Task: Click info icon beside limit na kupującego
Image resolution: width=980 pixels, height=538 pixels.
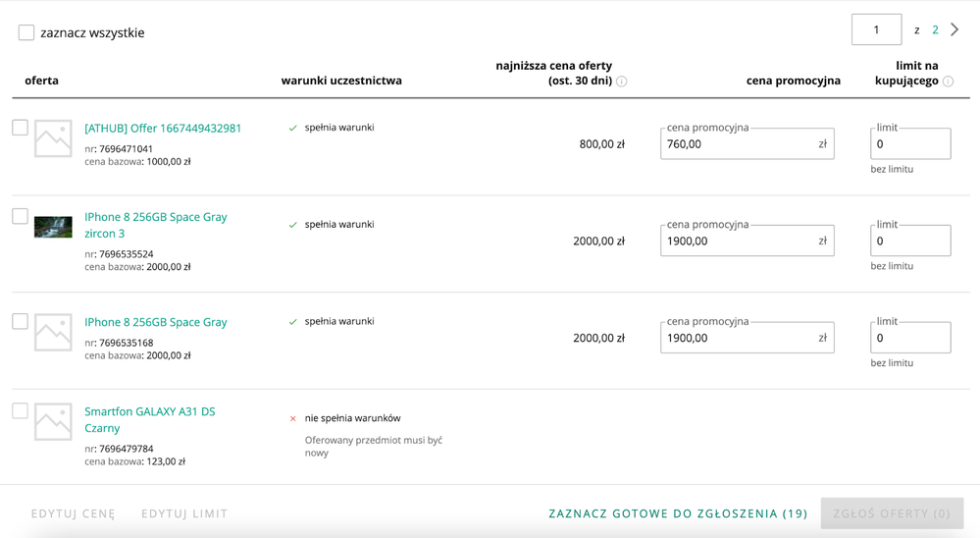Action: click(x=948, y=81)
